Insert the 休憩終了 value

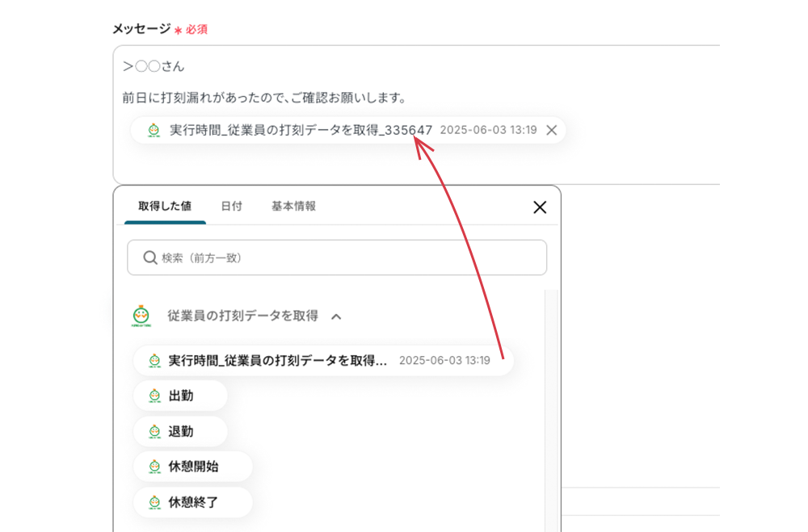(193, 502)
